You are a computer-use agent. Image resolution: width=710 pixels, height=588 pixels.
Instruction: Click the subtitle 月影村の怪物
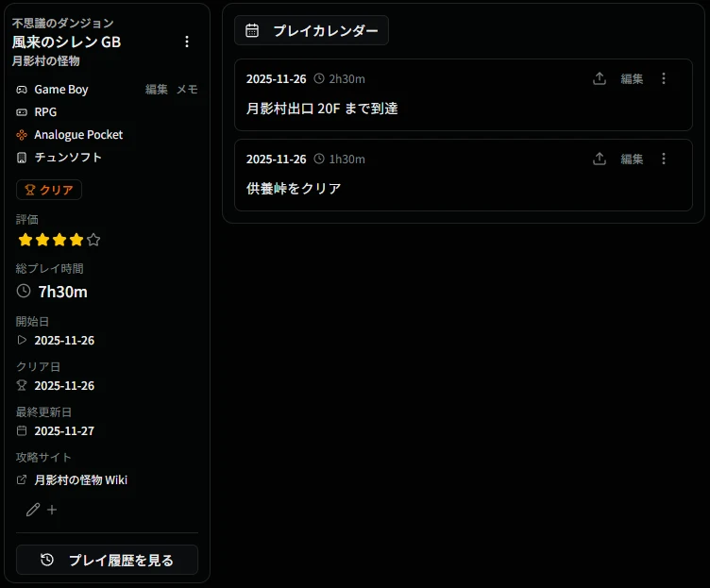45,61
